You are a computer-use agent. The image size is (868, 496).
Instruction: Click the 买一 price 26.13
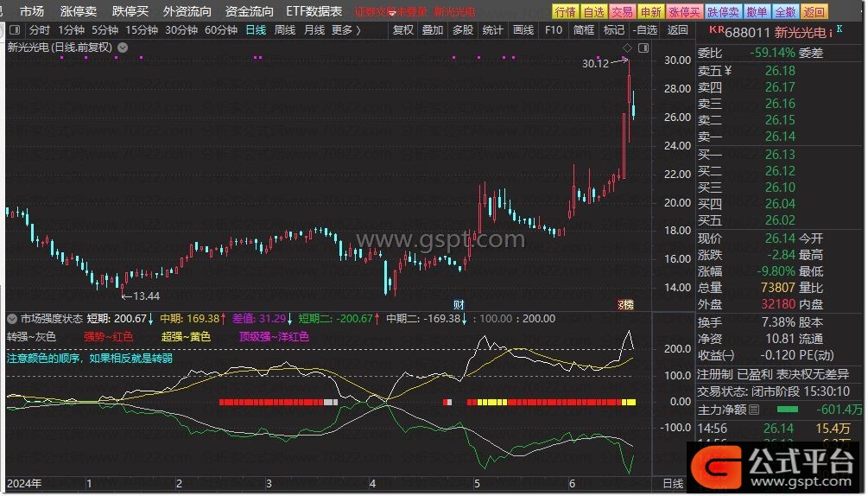coord(780,155)
